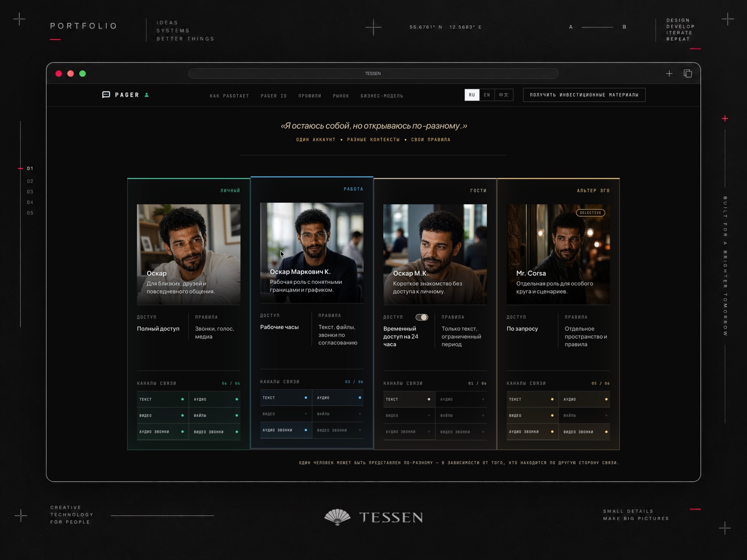The width and height of the screenshot is (747, 560).
Task: Click the По запросу access value
Action: tap(522, 329)
